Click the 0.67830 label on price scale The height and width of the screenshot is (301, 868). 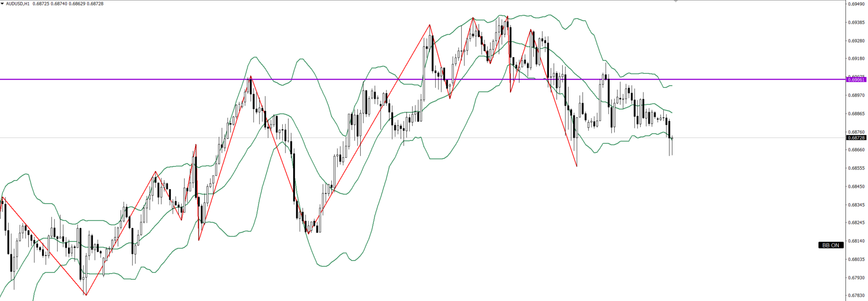(856, 296)
